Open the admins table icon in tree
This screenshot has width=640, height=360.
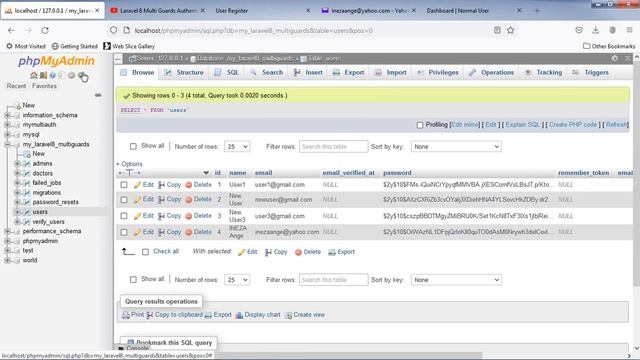tap(27, 164)
